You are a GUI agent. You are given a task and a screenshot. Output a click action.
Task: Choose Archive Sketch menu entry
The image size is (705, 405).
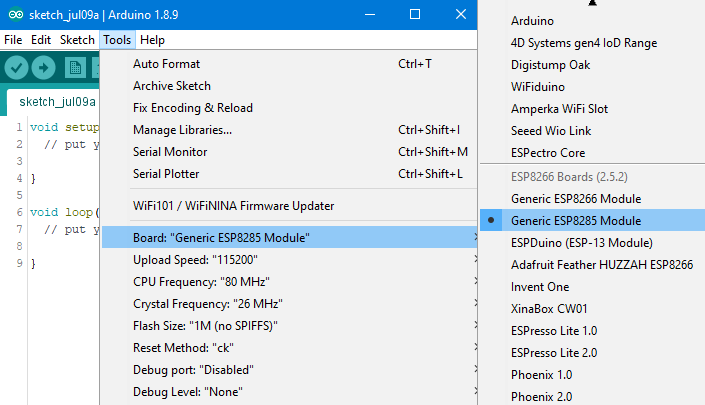[289, 86]
